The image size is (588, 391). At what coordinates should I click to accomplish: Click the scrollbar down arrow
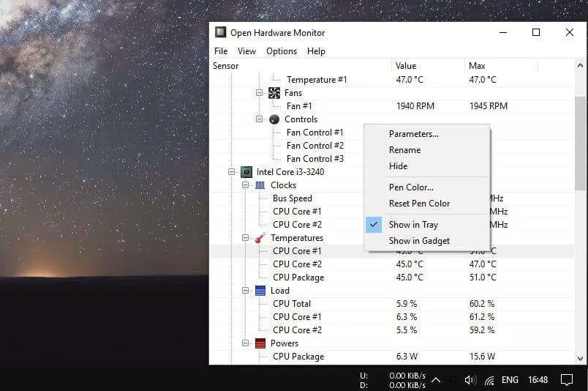tap(580, 358)
